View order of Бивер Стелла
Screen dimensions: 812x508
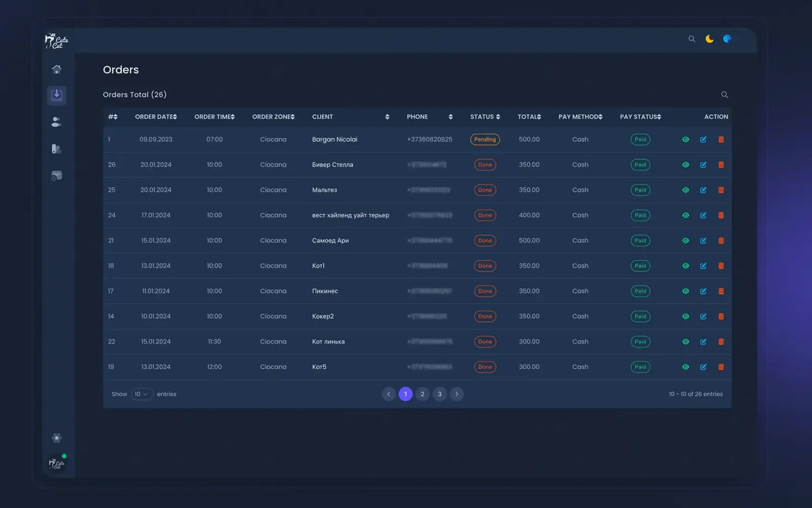[x=686, y=165]
